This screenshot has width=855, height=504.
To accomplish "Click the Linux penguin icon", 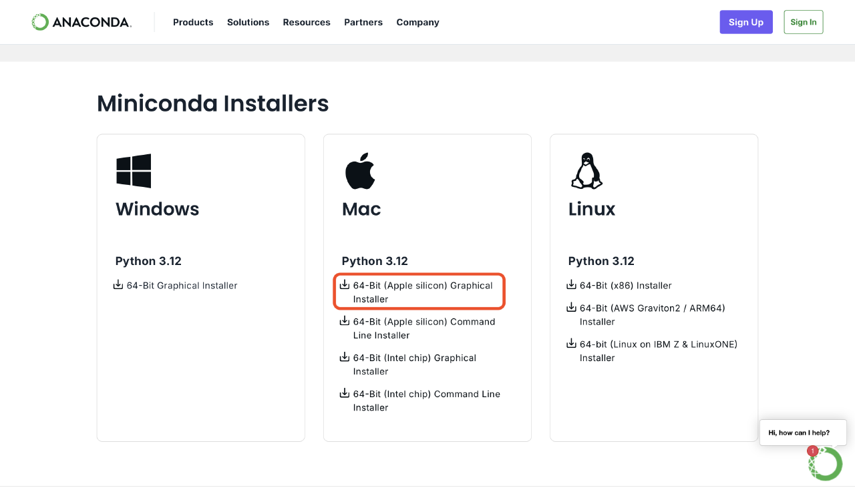I will pyautogui.click(x=586, y=170).
